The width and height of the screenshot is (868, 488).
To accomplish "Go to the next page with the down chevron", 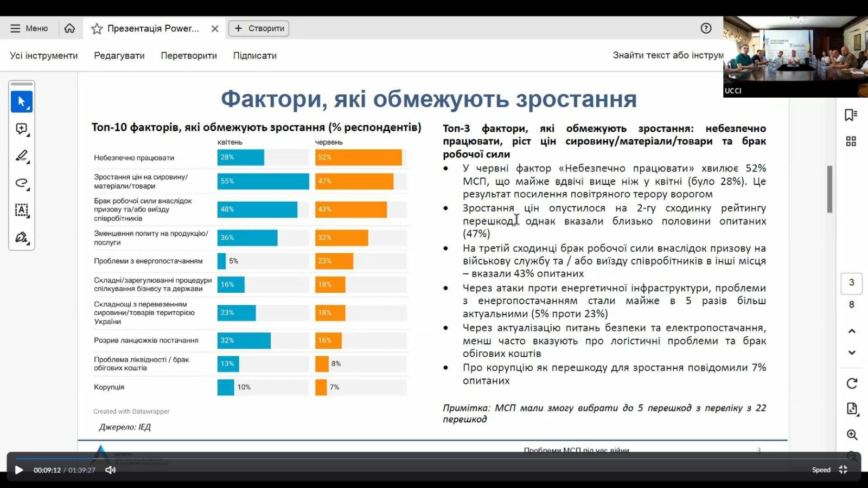I will 852,353.
